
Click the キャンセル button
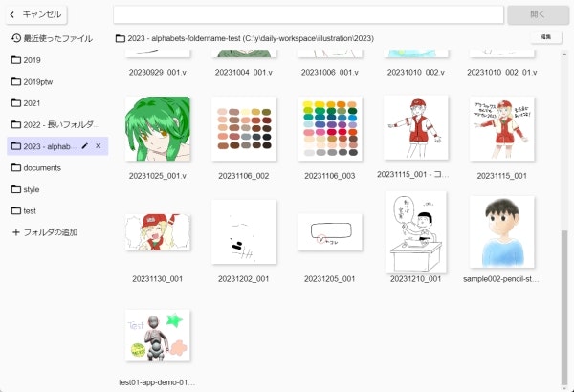click(36, 14)
